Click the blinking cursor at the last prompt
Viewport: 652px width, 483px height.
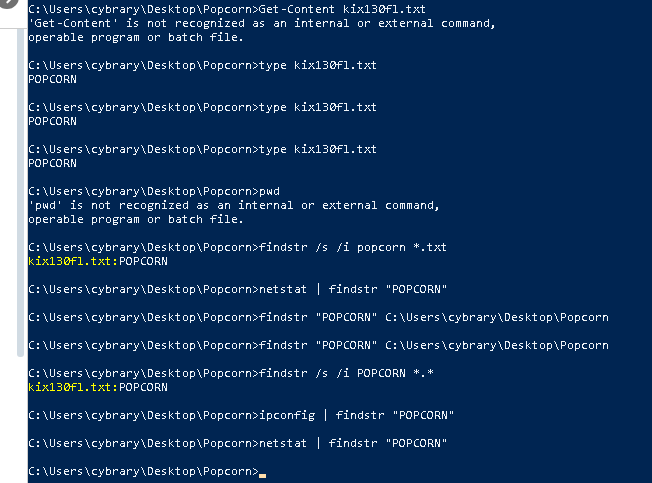click(262, 471)
